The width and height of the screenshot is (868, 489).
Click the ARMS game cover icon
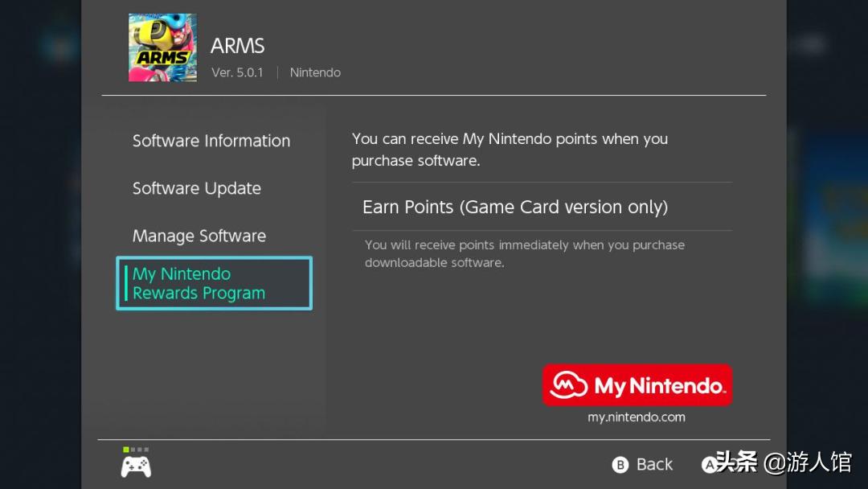pyautogui.click(x=162, y=47)
